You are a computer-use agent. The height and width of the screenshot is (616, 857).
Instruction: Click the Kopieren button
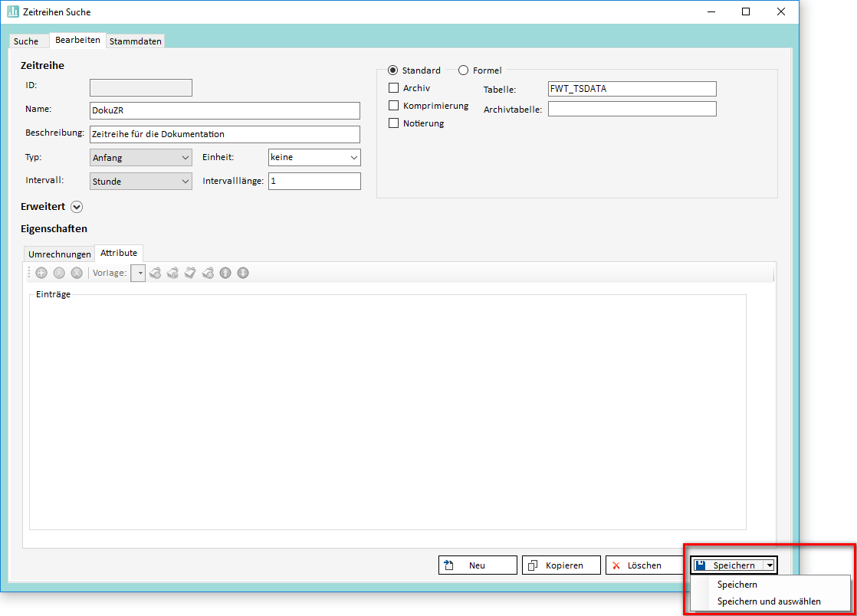(x=561, y=565)
